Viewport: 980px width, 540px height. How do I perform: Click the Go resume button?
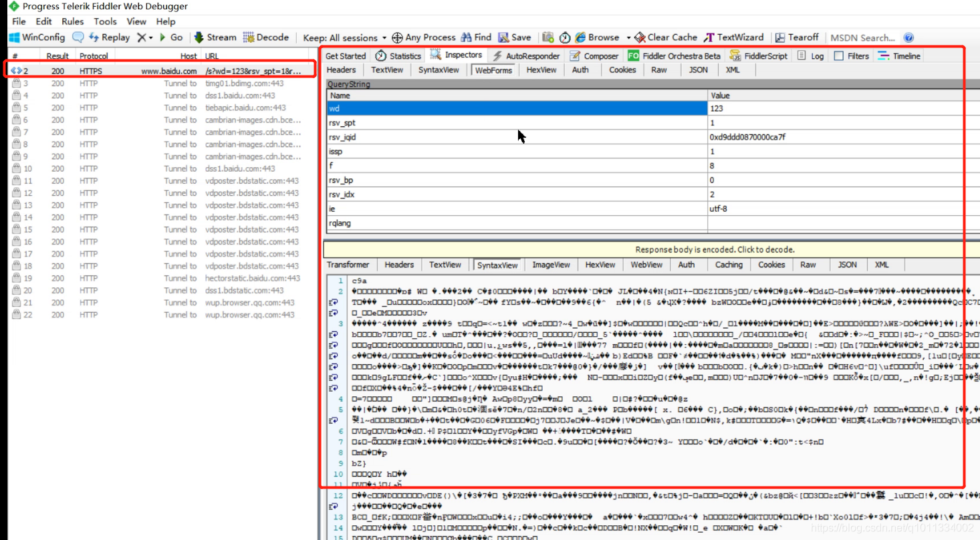[x=171, y=37]
